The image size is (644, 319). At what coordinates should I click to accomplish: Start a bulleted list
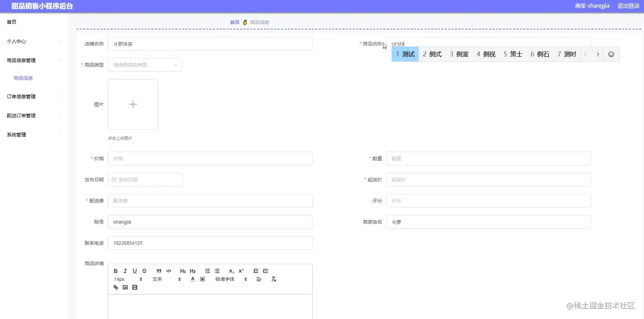click(x=217, y=271)
